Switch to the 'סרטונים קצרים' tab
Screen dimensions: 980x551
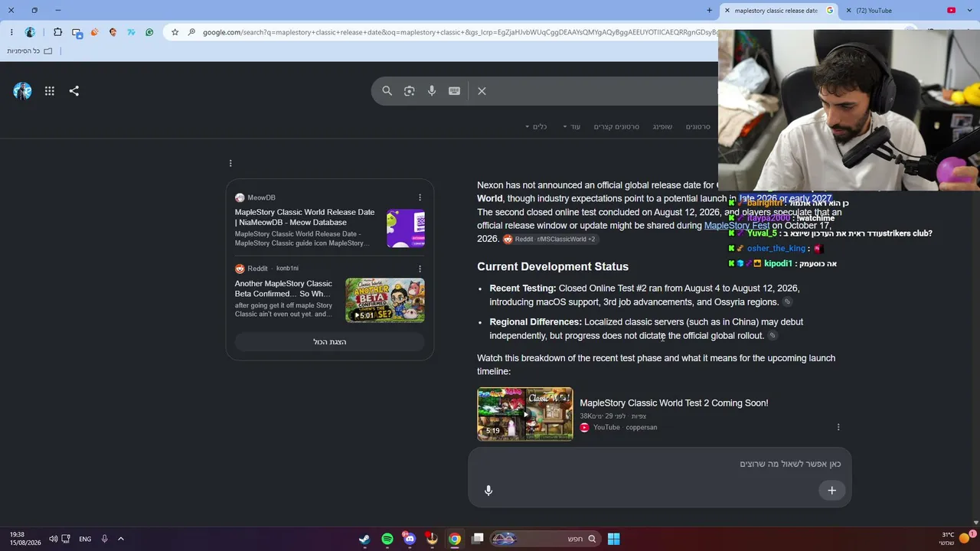[616, 127]
